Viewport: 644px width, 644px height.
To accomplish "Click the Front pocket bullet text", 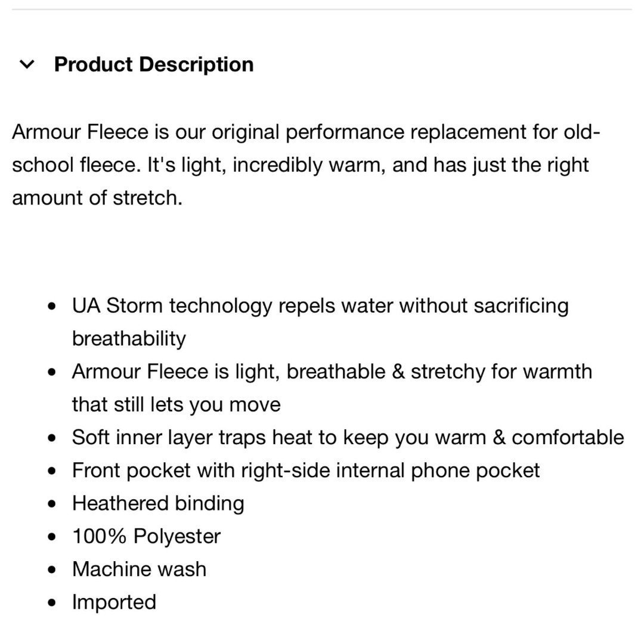I will (306, 470).
